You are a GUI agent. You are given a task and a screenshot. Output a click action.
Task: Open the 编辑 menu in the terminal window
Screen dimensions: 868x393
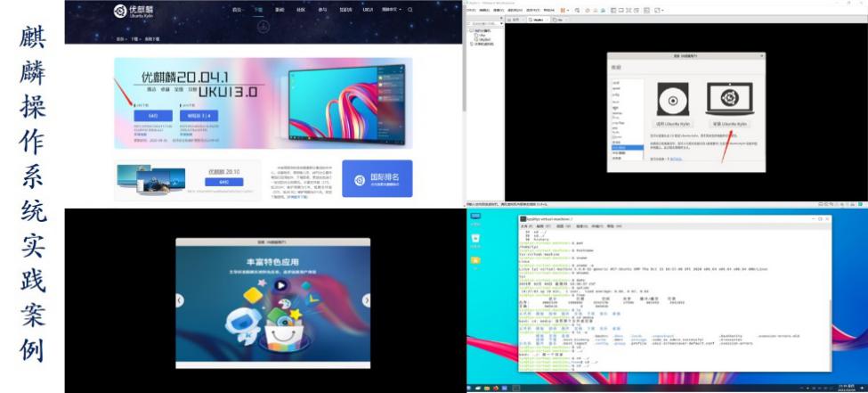click(x=544, y=226)
